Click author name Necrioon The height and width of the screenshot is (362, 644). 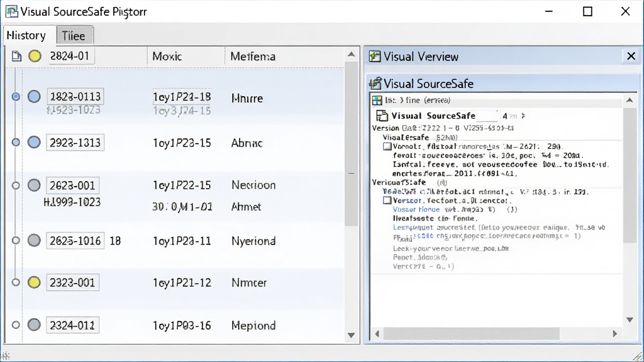(x=253, y=185)
